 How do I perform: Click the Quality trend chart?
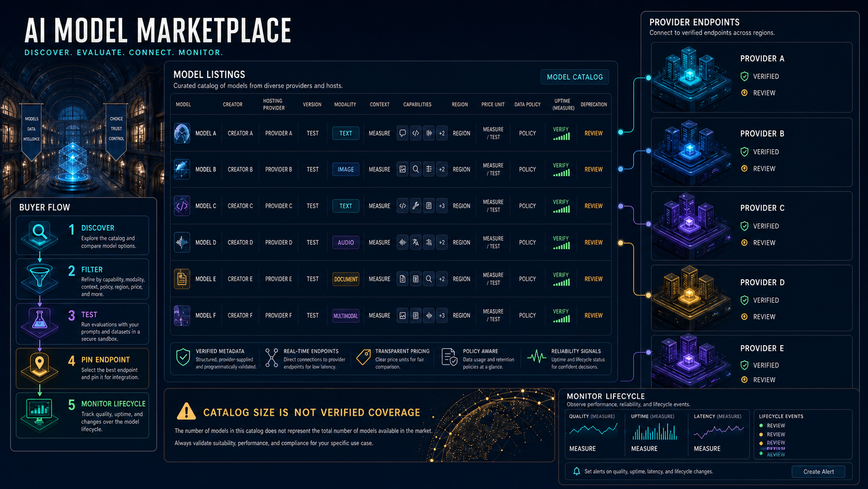[x=593, y=430]
